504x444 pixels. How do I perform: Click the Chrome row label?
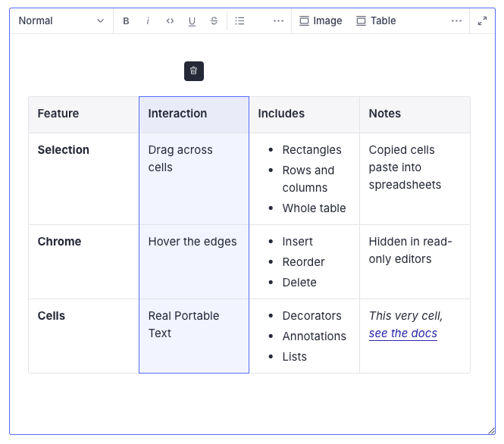pos(59,242)
